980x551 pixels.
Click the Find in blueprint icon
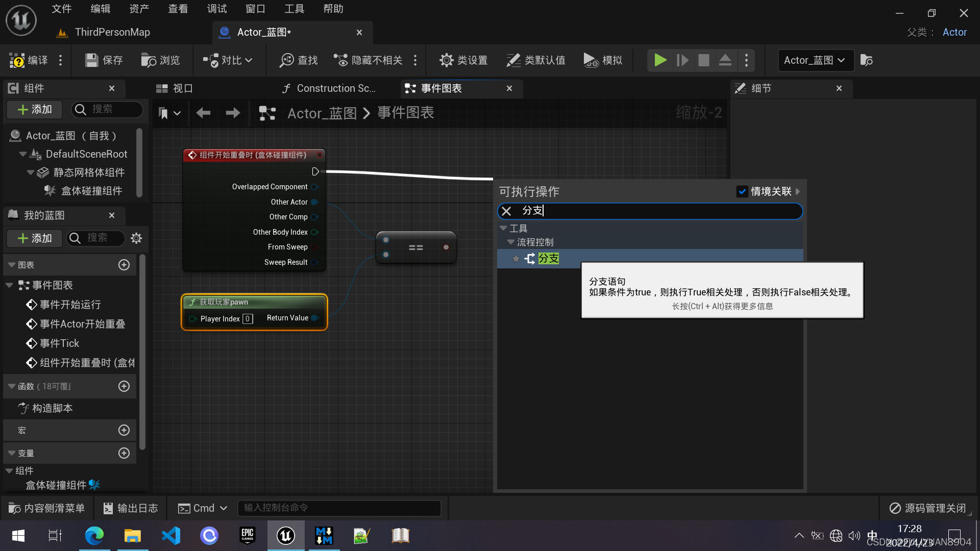(286, 60)
